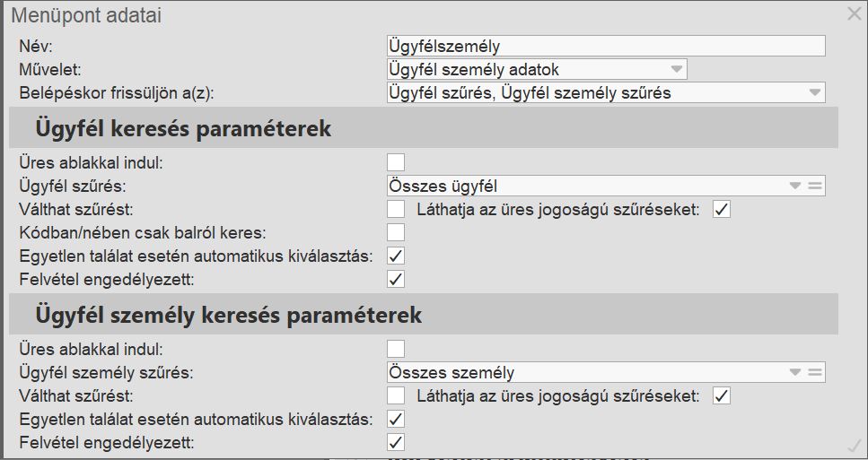
Task: Open the Ügyfél személy szűrés dropdown arrow
Action: point(794,372)
